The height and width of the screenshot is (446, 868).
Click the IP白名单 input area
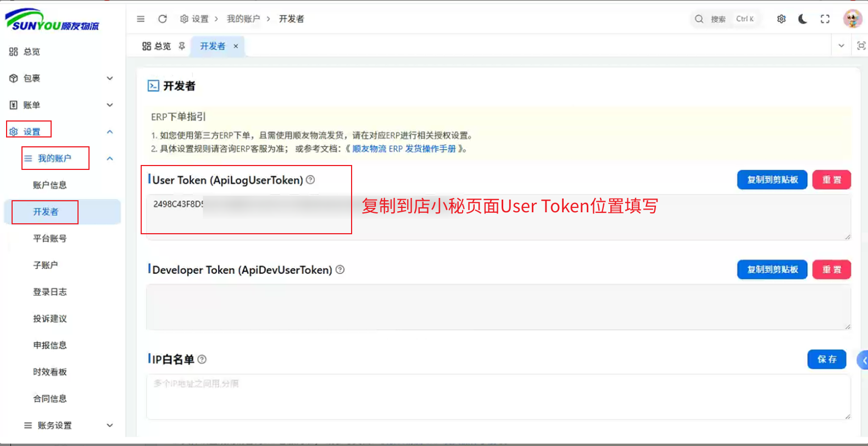pos(499,397)
